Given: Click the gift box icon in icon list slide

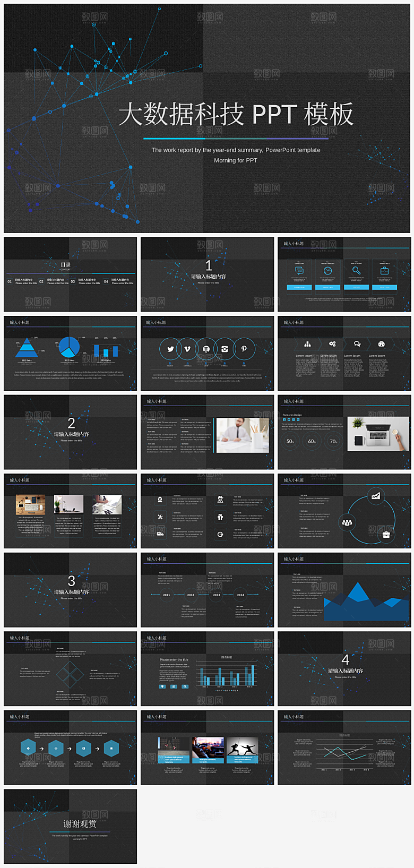Looking at the screenshot, I should tap(220, 517).
